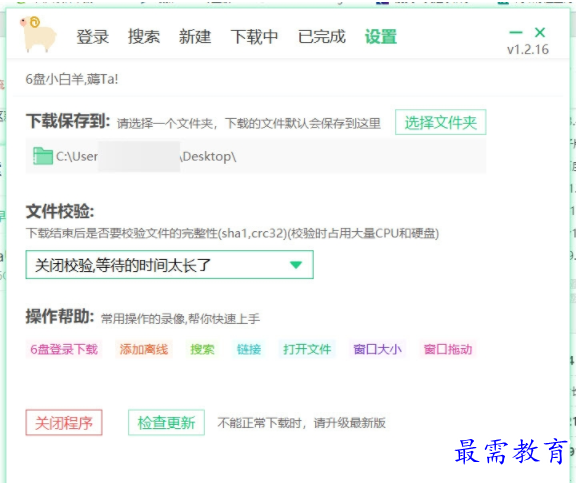Click the 选择文件夹 button

pyautogui.click(x=440, y=122)
